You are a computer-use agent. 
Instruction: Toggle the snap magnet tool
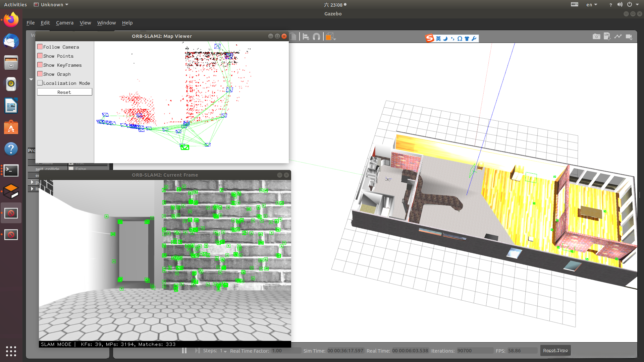(316, 37)
